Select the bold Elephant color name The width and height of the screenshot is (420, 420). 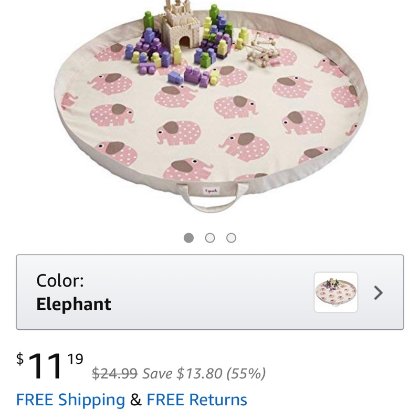tap(74, 304)
